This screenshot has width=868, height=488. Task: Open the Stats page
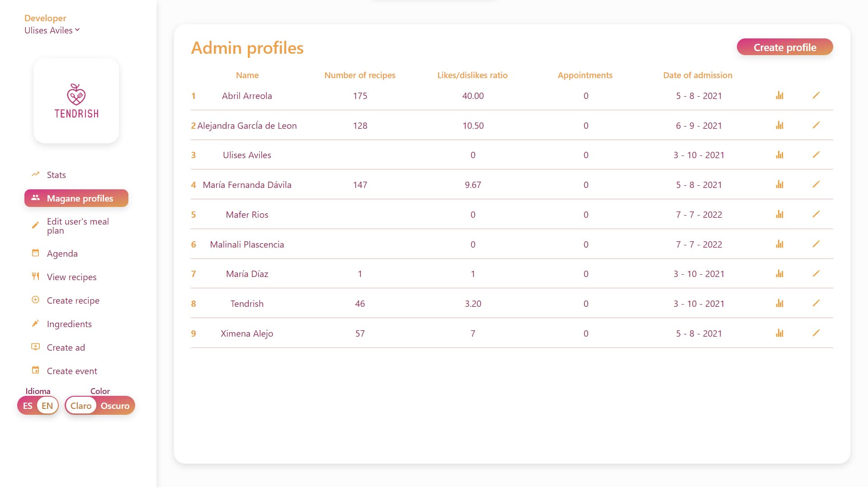pyautogui.click(x=56, y=175)
